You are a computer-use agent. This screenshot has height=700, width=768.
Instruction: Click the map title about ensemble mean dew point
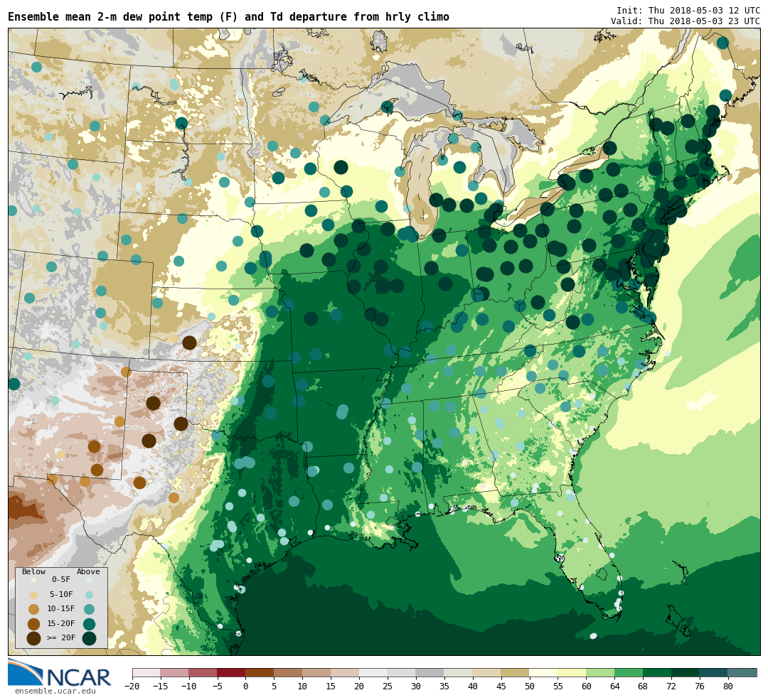(x=228, y=17)
